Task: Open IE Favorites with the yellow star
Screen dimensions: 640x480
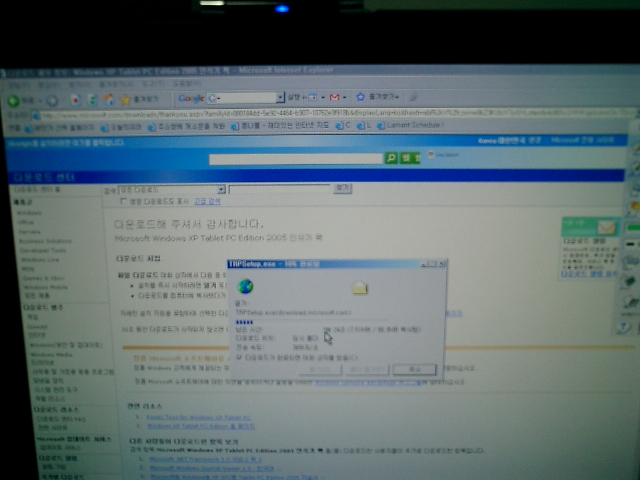Action: [125, 99]
